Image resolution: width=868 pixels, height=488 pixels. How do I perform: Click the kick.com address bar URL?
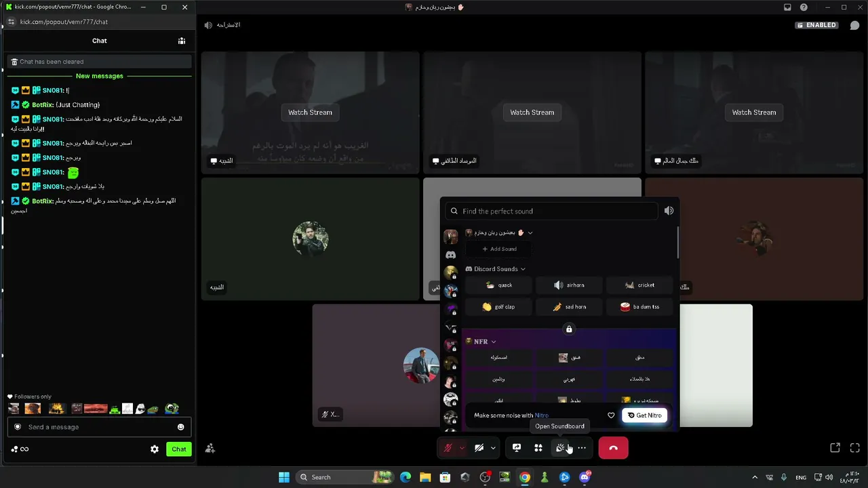click(x=64, y=22)
